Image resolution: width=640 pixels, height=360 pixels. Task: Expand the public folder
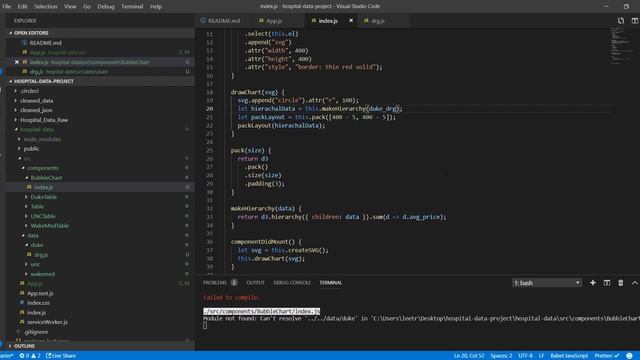pos(31,149)
